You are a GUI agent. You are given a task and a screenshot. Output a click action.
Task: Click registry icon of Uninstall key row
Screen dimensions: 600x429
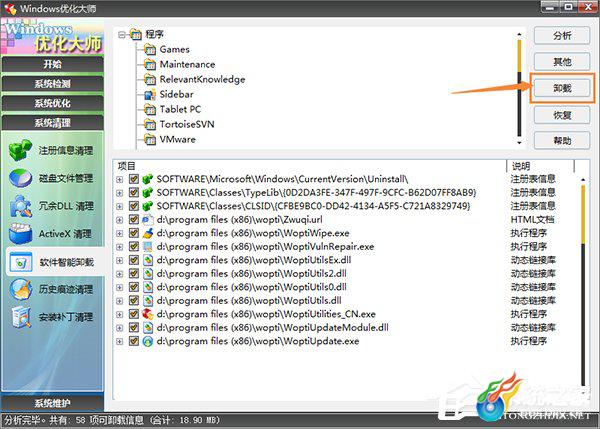tap(148, 179)
